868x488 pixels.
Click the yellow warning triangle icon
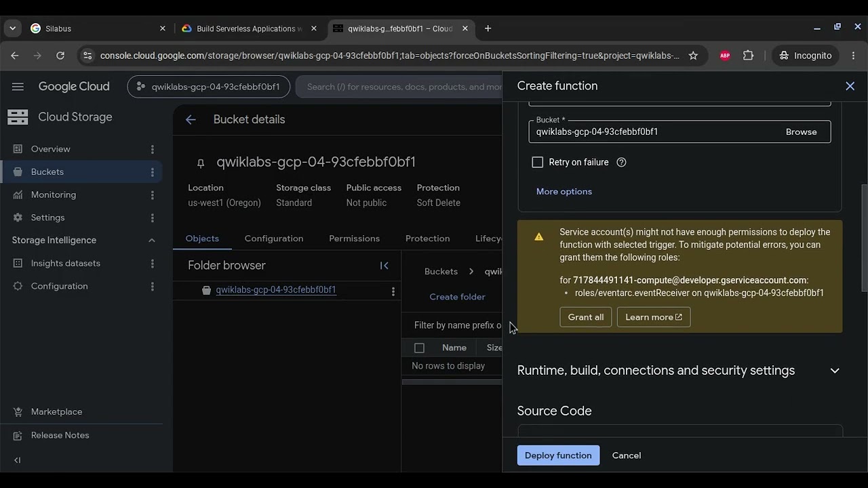point(538,237)
